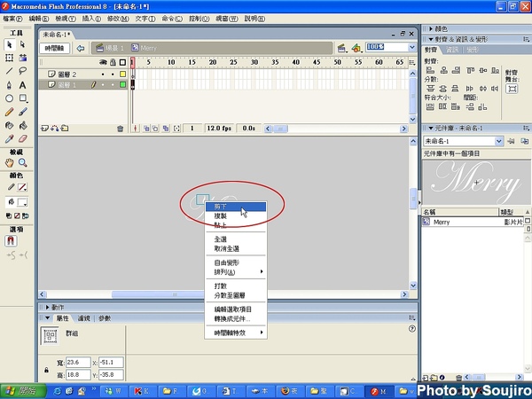532x399 pixels.
Task: Open the 修改(M) menu in the menu bar
Action: pyautogui.click(x=116, y=18)
